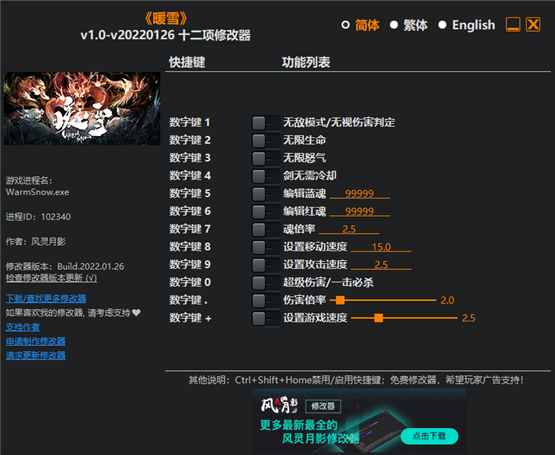Image resolution: width=555 pixels, height=455 pixels.
Task: Click the heart icon beside the support text
Action: click(x=136, y=313)
